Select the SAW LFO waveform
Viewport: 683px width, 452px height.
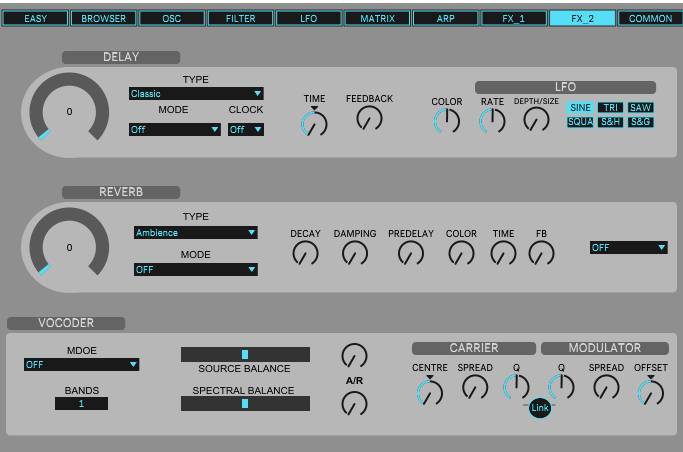[640, 108]
